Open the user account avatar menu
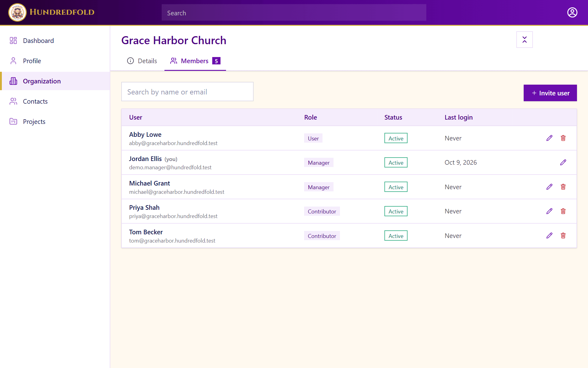The height and width of the screenshot is (368, 588). pyautogui.click(x=572, y=12)
